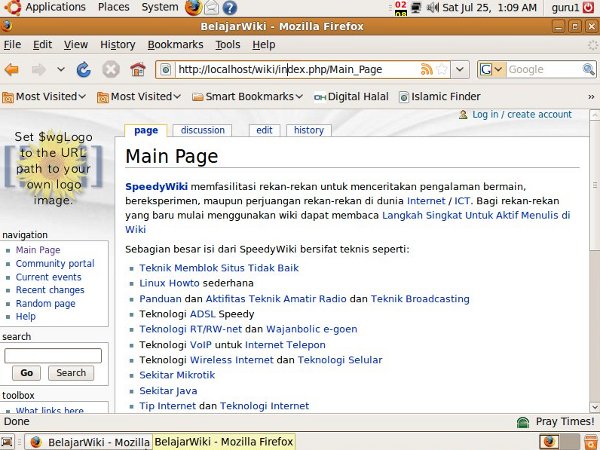Click the forward arrow navigation button
This screenshot has width=600, height=450.
tap(39, 70)
